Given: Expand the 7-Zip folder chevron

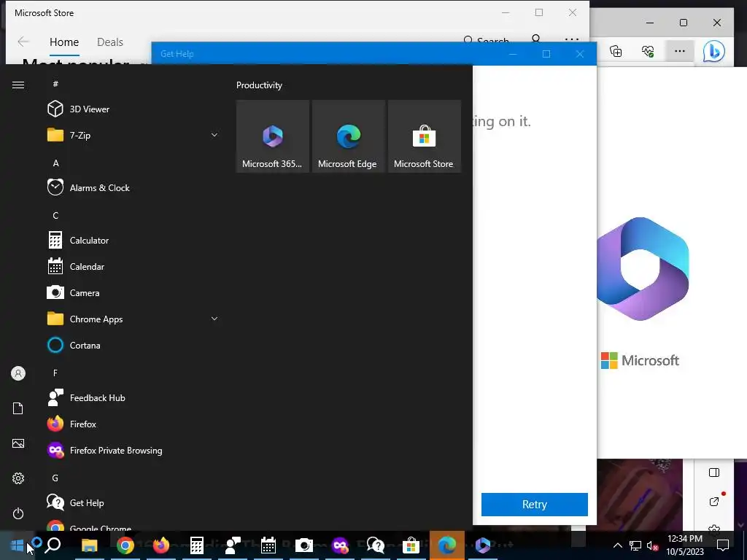Looking at the screenshot, I should pyautogui.click(x=214, y=135).
